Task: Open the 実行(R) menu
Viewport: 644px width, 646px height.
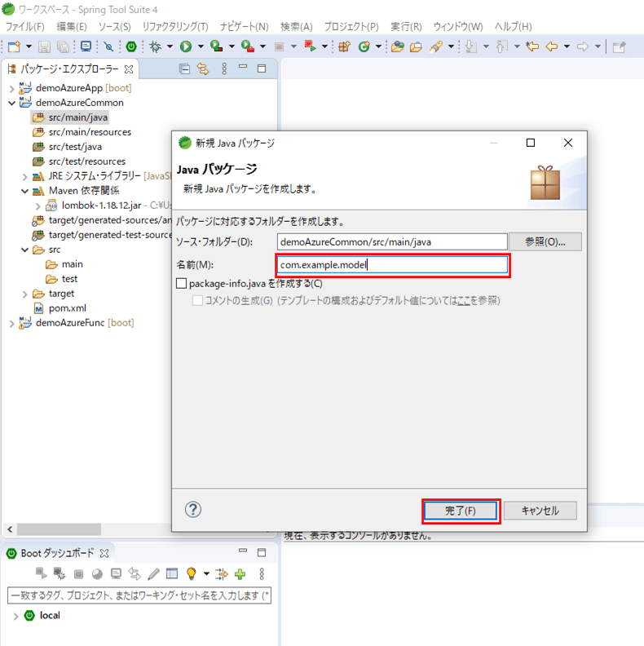Action: click(406, 27)
